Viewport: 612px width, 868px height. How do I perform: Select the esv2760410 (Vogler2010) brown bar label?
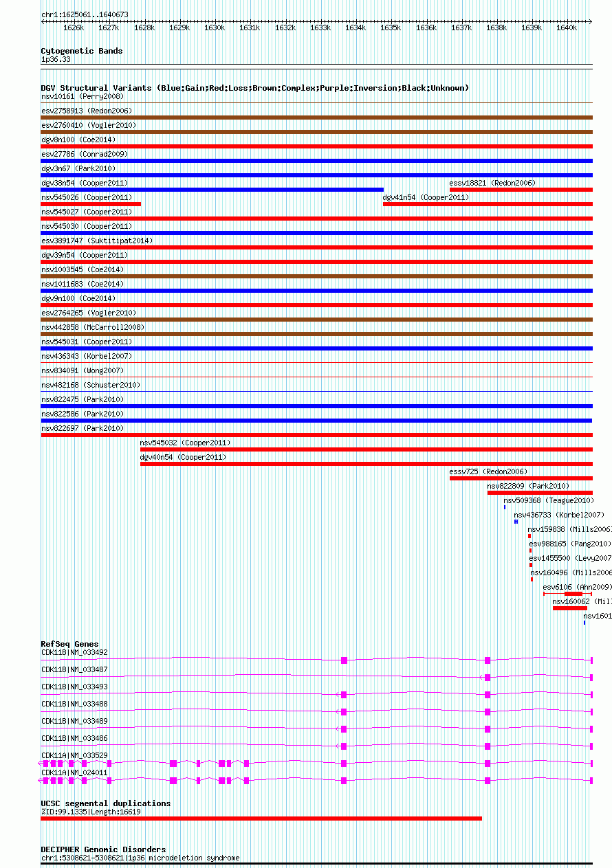click(89, 125)
